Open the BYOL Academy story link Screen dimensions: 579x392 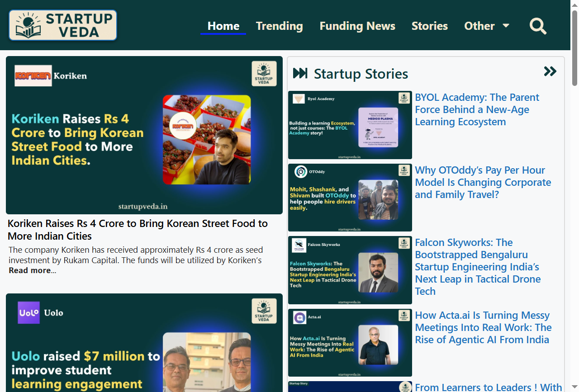click(x=477, y=109)
